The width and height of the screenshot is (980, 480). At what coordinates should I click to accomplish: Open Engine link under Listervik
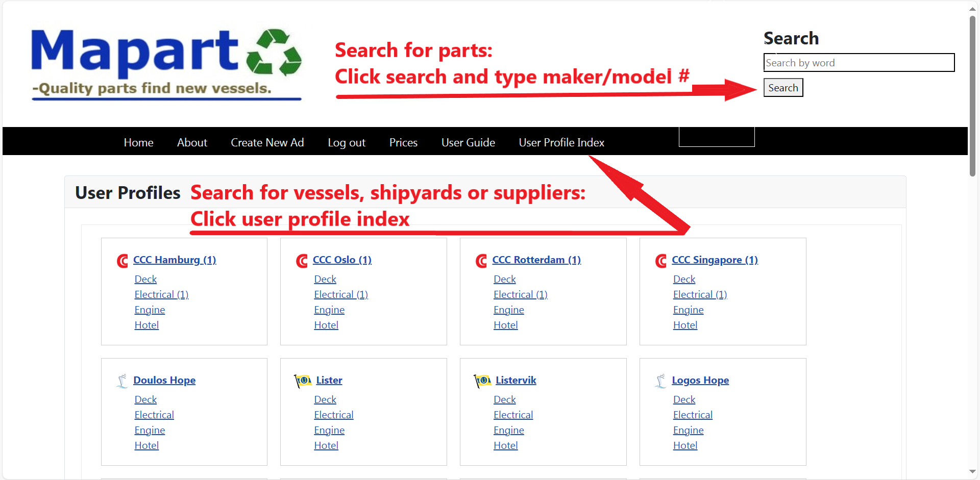tap(508, 431)
